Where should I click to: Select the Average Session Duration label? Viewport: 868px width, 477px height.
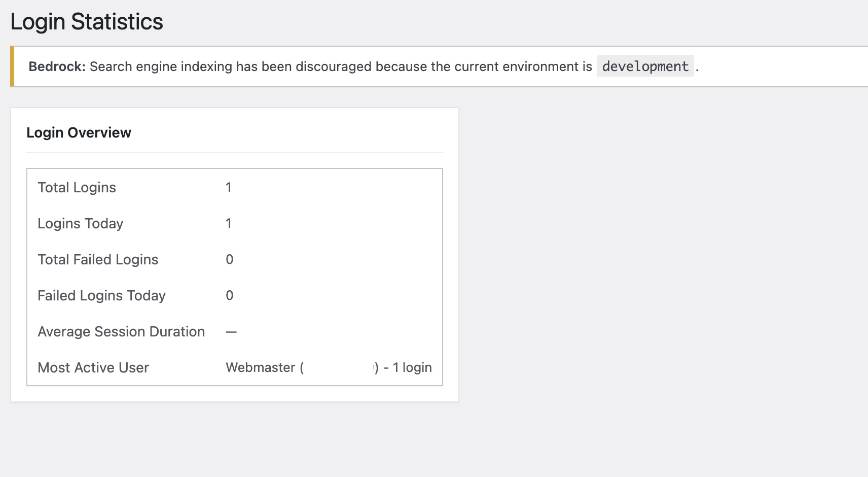(121, 331)
